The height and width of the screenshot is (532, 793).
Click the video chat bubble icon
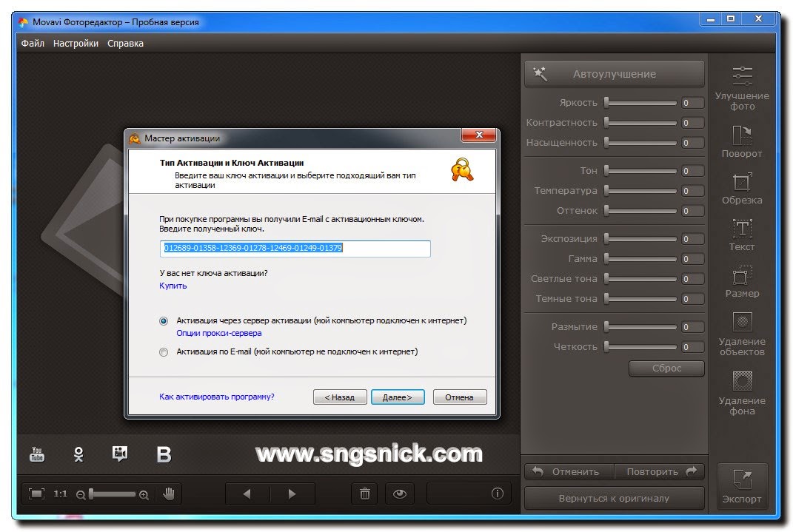tap(120, 454)
